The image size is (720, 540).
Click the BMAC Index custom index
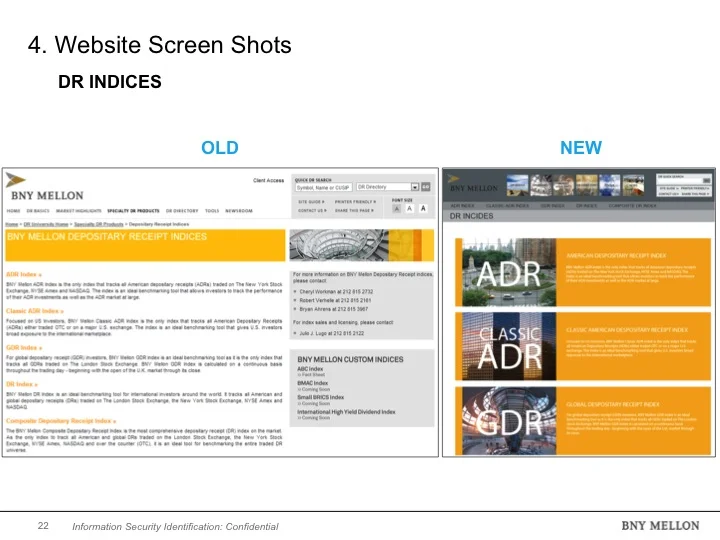tap(312, 383)
